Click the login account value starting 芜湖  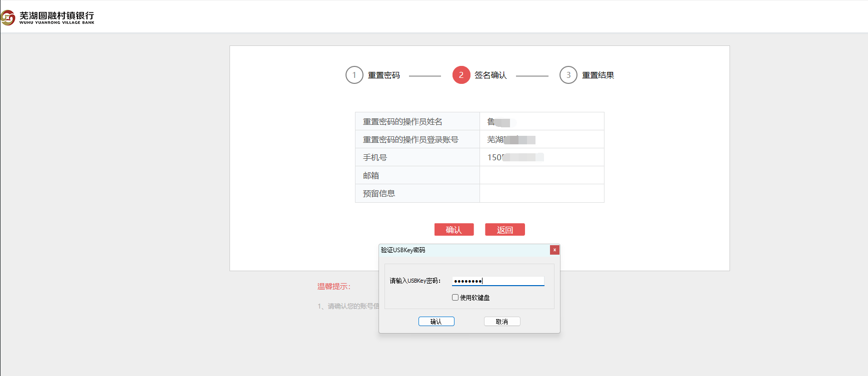tap(511, 139)
